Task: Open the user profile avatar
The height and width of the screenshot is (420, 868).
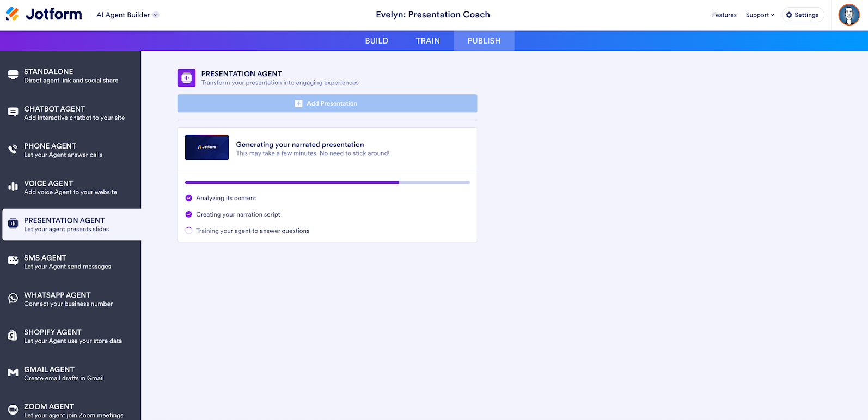Action: (849, 15)
